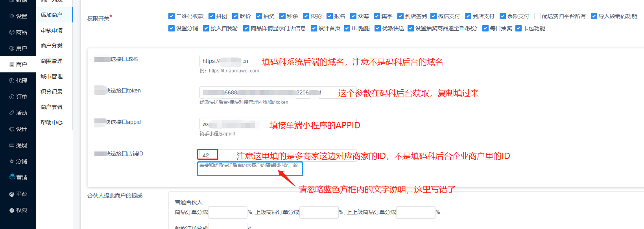Screen dimensions: 644x229
Task: Uncheck the 设计首页 checkbox
Action: [314, 28]
